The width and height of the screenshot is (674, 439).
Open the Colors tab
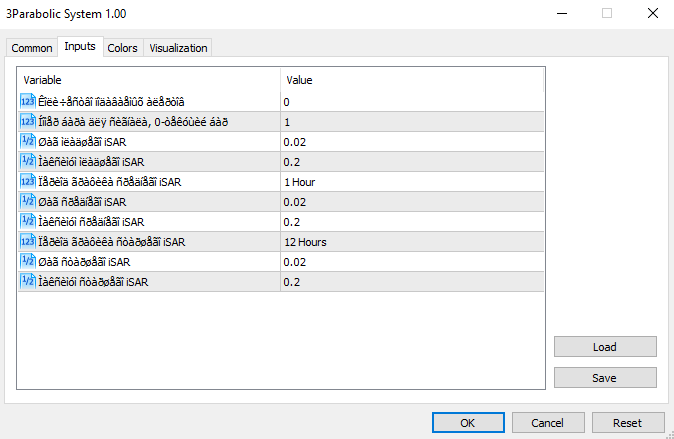(122, 48)
